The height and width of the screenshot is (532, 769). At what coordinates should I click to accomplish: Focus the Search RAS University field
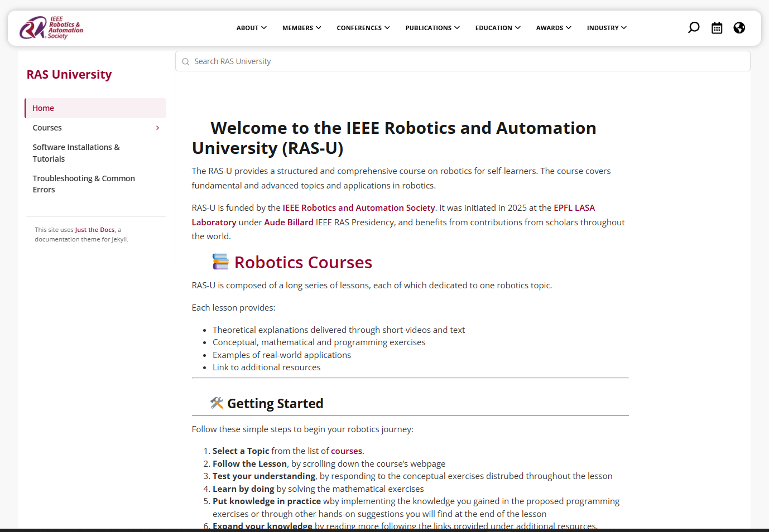(463, 61)
